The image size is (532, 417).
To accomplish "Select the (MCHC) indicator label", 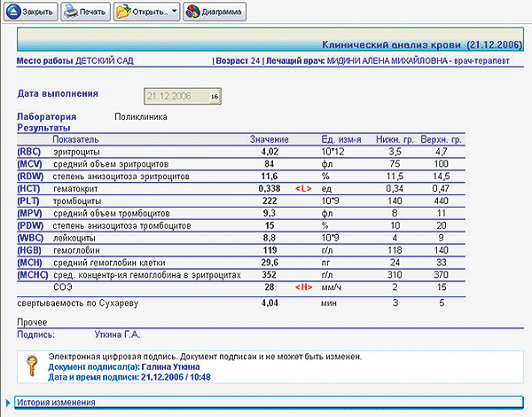I will coord(33,275).
